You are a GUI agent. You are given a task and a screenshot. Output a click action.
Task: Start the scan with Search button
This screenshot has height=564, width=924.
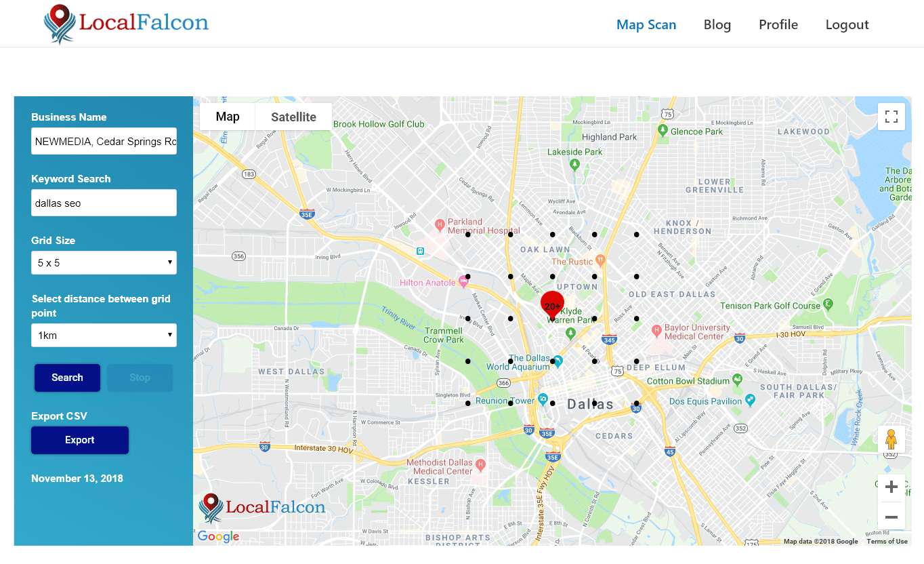click(x=67, y=378)
